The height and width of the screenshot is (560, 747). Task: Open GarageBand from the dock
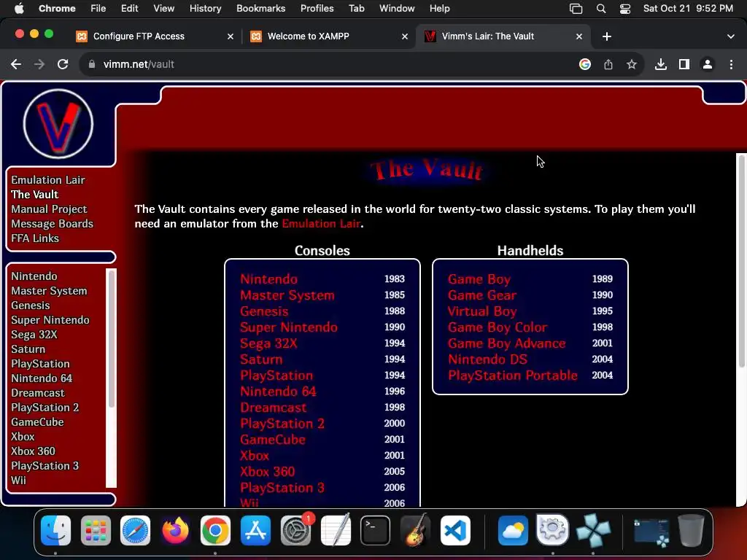pyautogui.click(x=415, y=531)
